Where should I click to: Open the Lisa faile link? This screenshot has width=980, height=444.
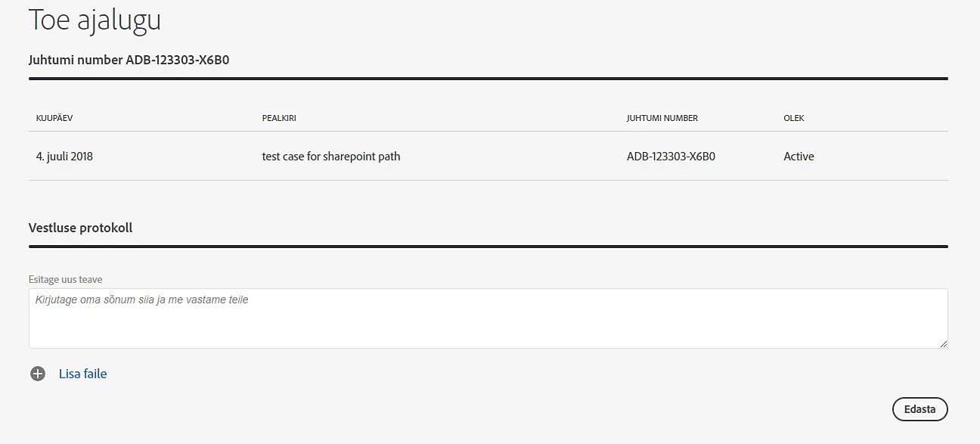[x=82, y=374]
